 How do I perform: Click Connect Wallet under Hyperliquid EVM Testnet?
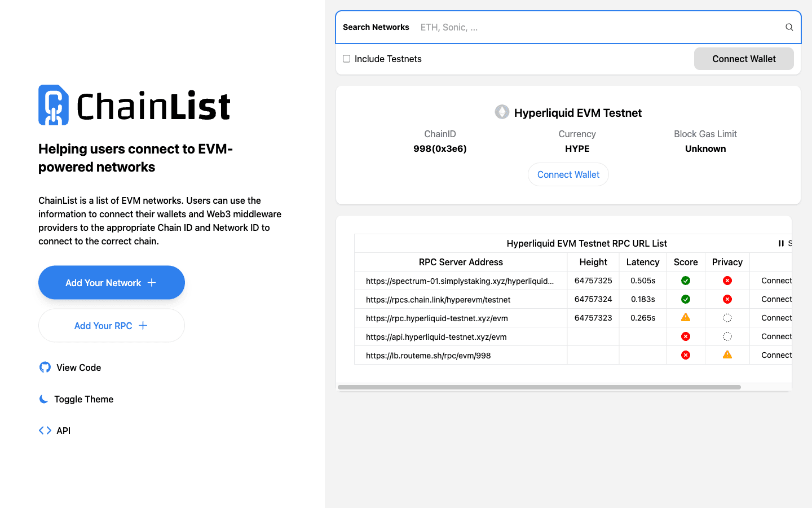(x=568, y=174)
